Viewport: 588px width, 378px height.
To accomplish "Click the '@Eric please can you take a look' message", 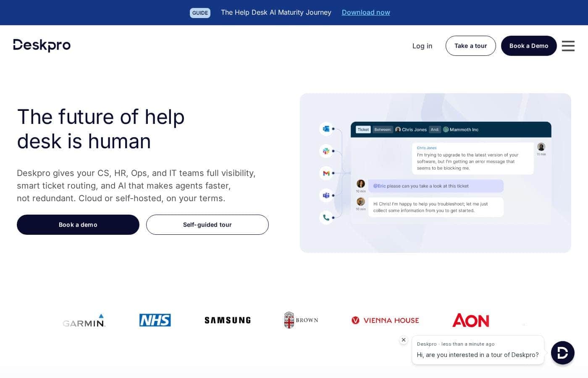I will [x=436, y=186].
